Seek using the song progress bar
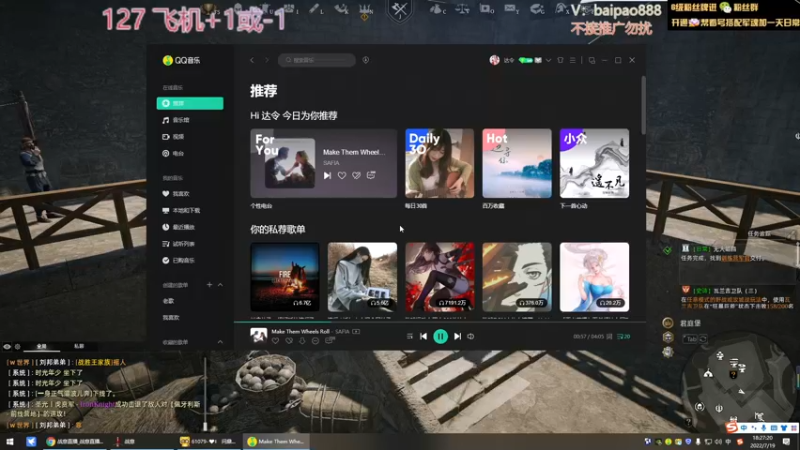The width and height of the screenshot is (800, 450). click(440, 322)
